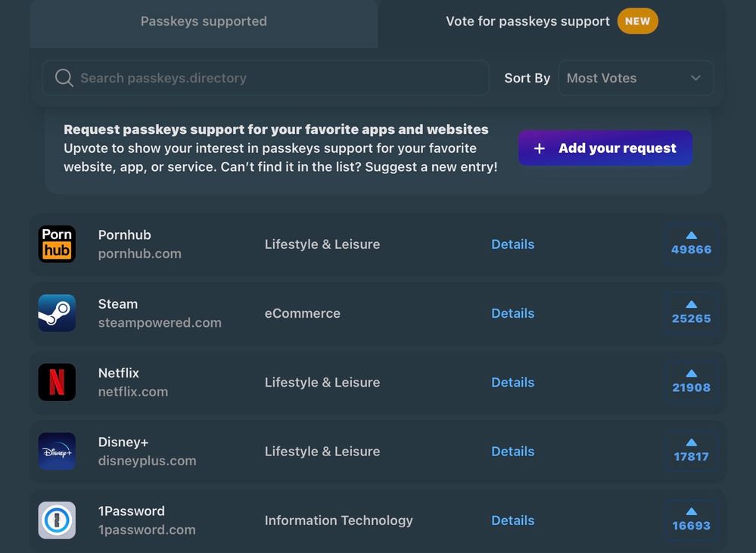
Task: Click the magnifying glass search icon
Action: point(64,78)
